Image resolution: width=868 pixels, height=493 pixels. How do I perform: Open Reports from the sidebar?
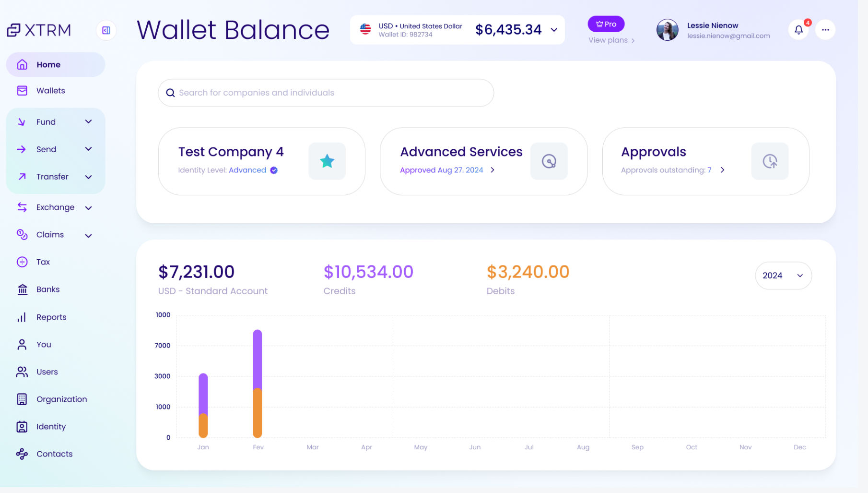click(x=51, y=317)
